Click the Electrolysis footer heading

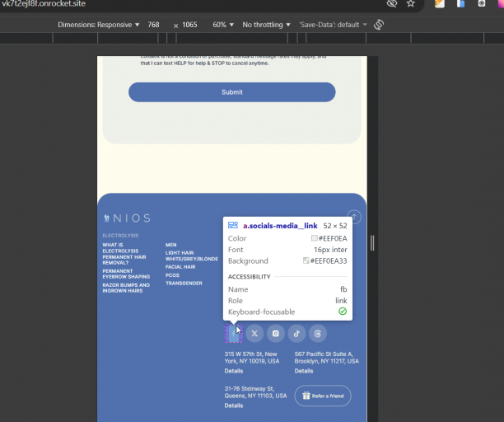pyautogui.click(x=120, y=236)
